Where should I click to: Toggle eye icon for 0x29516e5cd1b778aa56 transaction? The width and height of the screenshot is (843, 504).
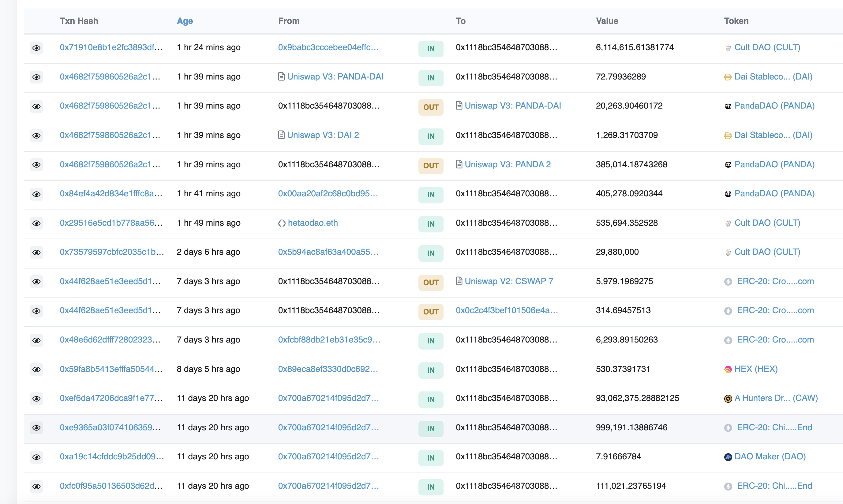pyautogui.click(x=36, y=223)
